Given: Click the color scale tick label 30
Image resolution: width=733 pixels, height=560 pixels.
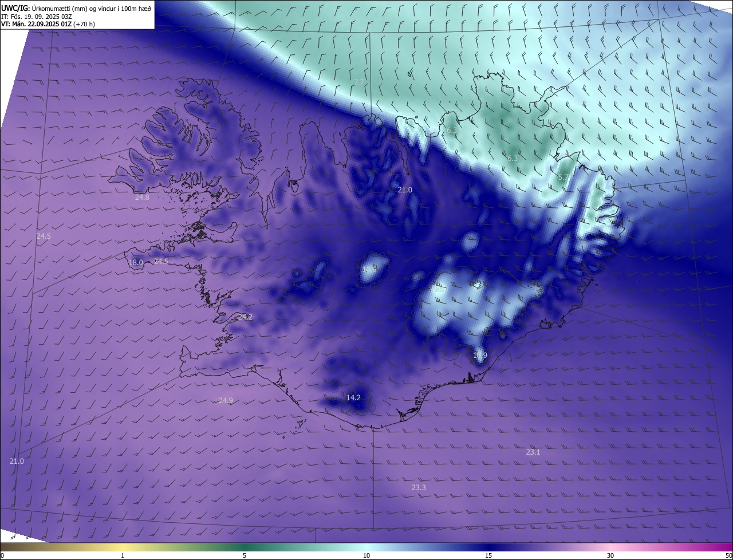Looking at the screenshot, I should [x=610, y=556].
